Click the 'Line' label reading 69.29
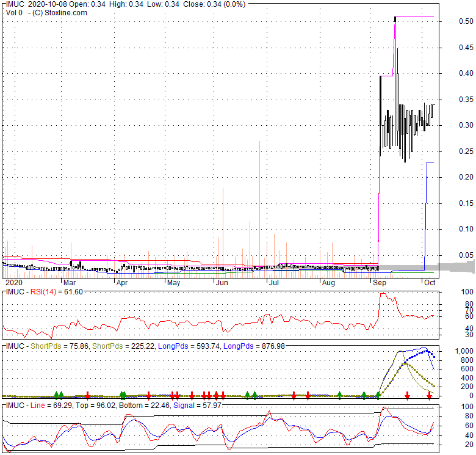Screen dimensions: 476x455 coord(38,406)
